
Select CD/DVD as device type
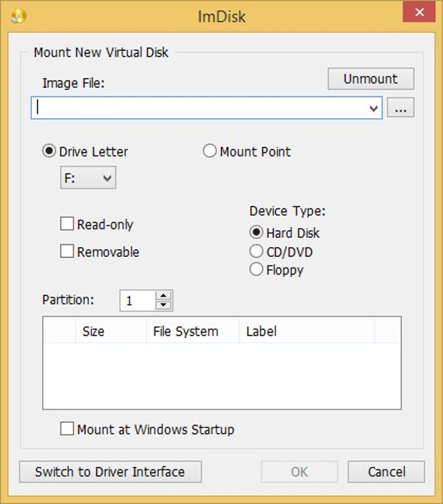click(256, 251)
